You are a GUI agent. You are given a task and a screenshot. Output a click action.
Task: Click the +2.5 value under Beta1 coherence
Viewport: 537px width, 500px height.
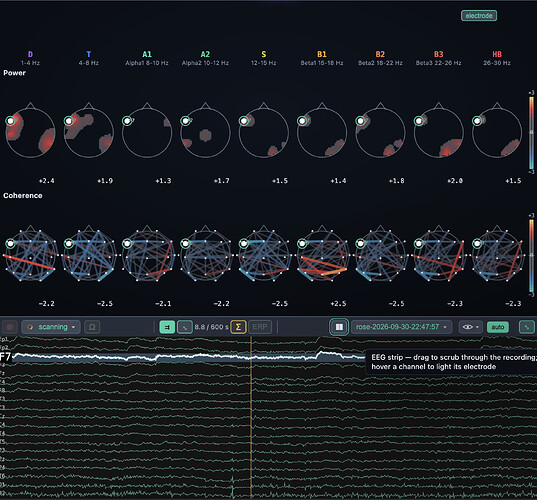coord(338,304)
